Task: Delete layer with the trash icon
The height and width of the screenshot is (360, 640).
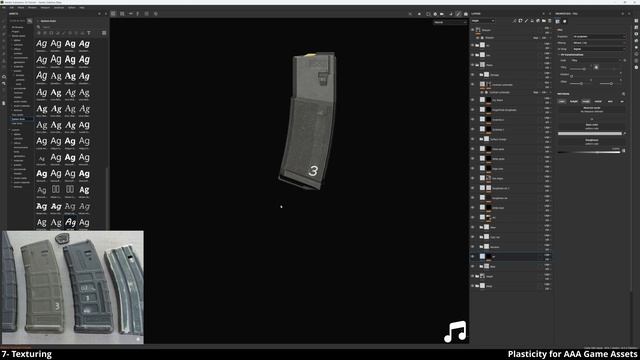Action: (x=549, y=21)
